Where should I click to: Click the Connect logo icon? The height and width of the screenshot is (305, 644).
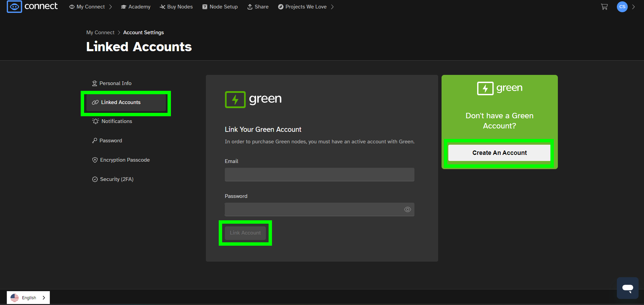14,6
